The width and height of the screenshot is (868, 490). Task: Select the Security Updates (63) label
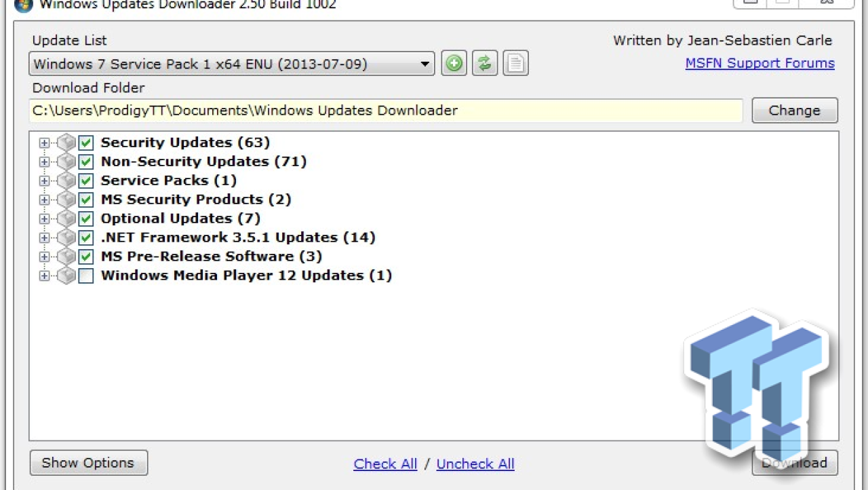[x=185, y=143]
